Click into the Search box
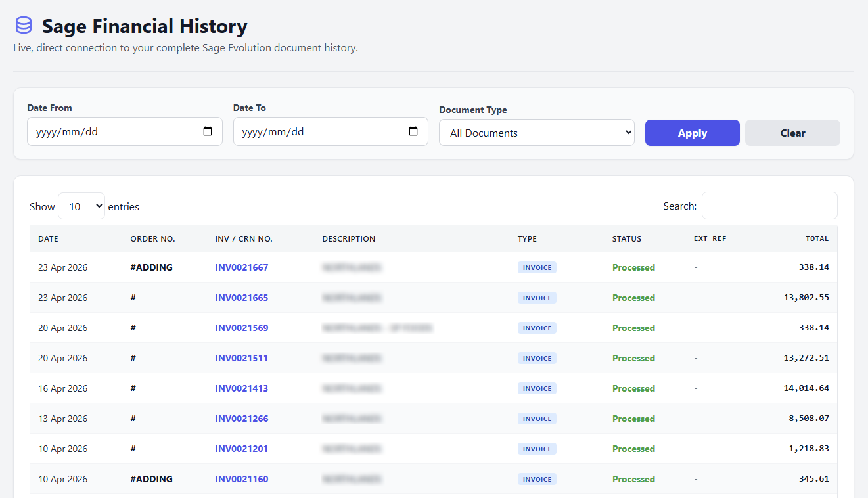Image resolution: width=868 pixels, height=498 pixels. point(769,206)
